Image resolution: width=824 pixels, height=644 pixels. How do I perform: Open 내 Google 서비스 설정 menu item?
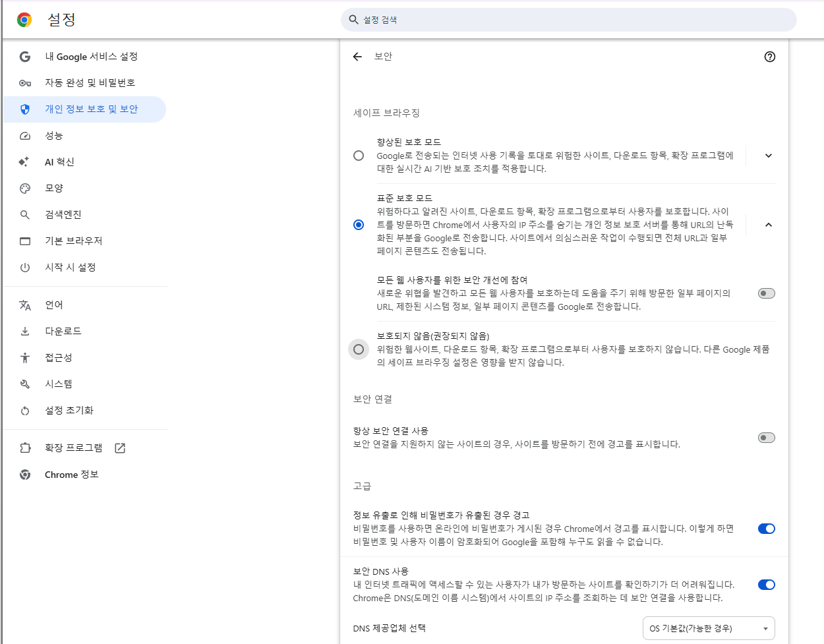tap(84, 57)
